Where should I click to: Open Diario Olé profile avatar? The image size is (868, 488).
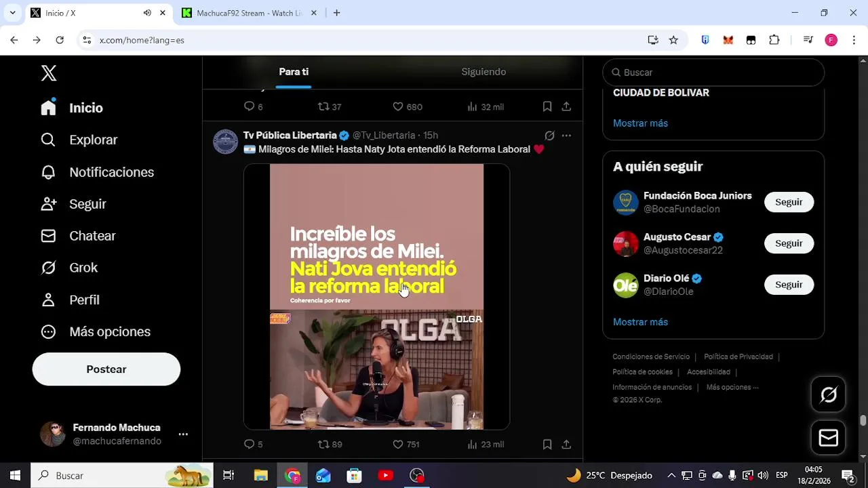pyautogui.click(x=626, y=285)
